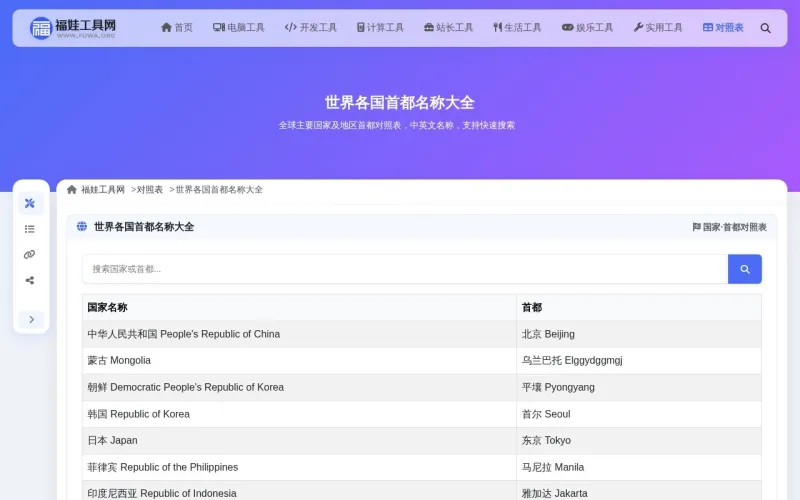Viewport: 800px width, 500px height.
Task: Open the 电脑工具 menu
Action: coord(239,28)
